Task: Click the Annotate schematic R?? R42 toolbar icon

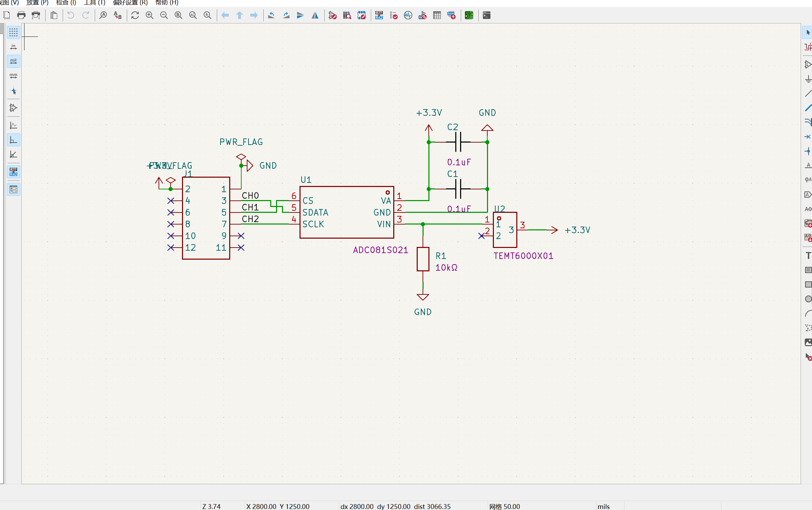Action: pos(379,15)
